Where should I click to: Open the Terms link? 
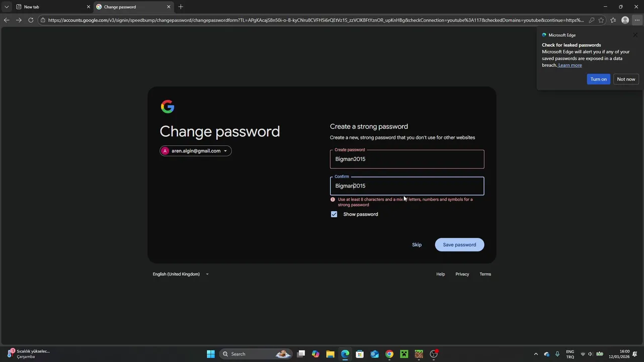point(485,274)
